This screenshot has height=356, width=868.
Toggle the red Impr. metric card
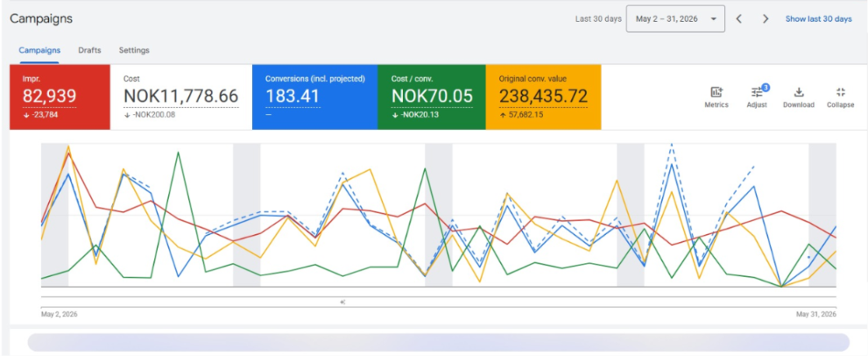click(60, 97)
